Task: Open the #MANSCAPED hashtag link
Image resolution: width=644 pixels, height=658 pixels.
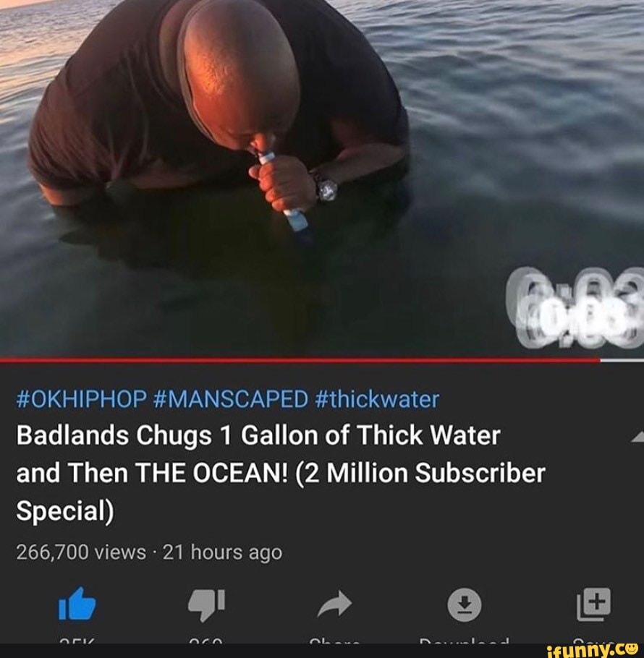Action: [x=231, y=398]
